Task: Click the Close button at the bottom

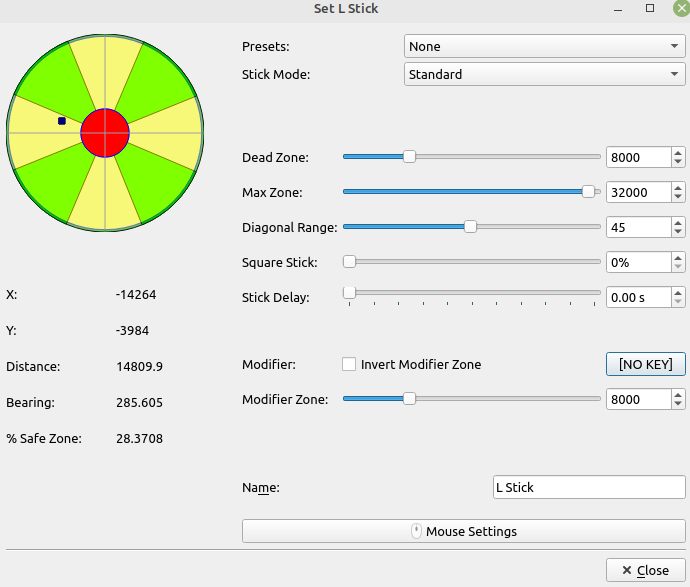Action: (646, 570)
